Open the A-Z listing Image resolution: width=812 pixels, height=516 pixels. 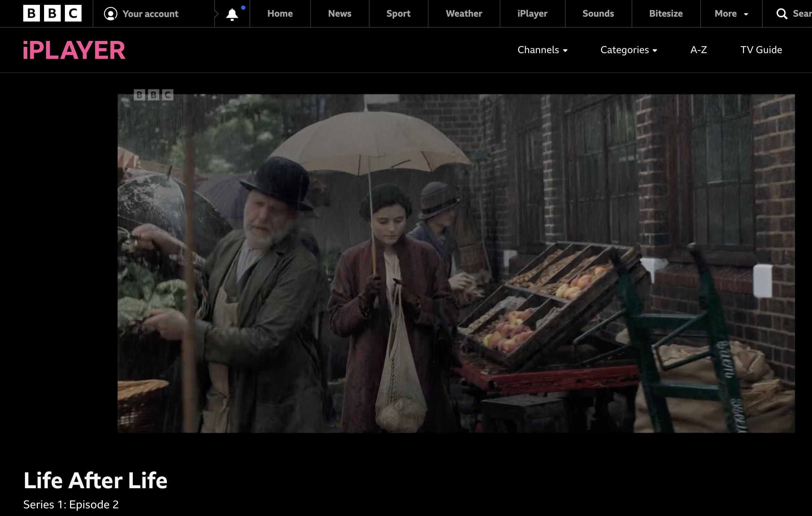click(699, 50)
